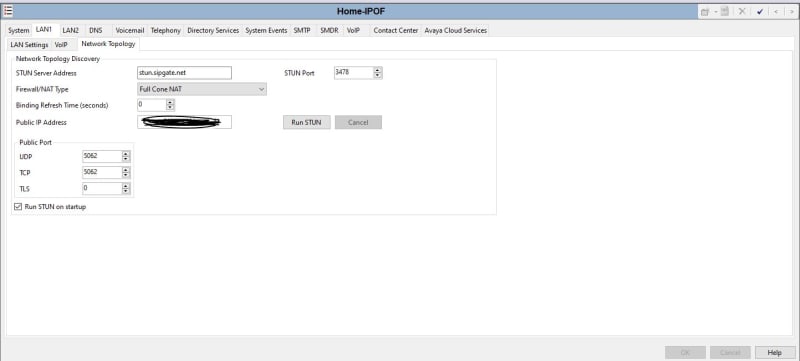The image size is (800, 361).
Task: Click the Public IP Address field
Action: click(184, 122)
